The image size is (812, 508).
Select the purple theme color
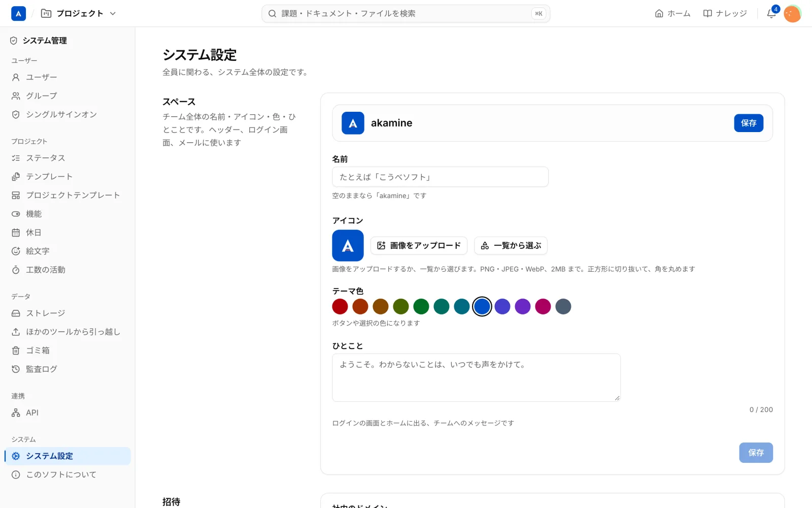tap(523, 306)
